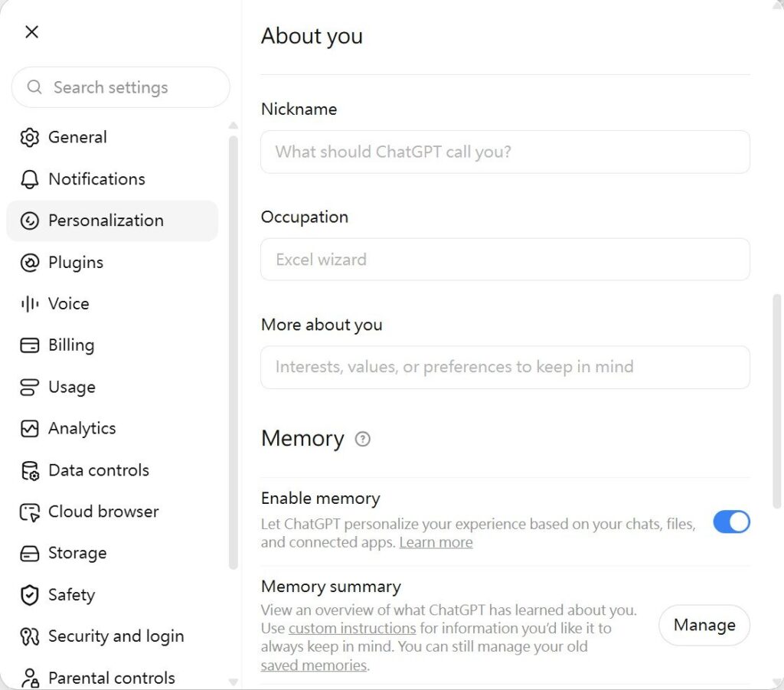
Task: Open the Analytics section
Action: click(x=112, y=429)
